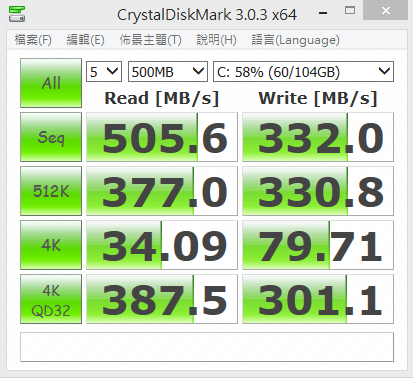Select the 4K QD32 write value 301.1
413x378 pixels.
click(318, 299)
